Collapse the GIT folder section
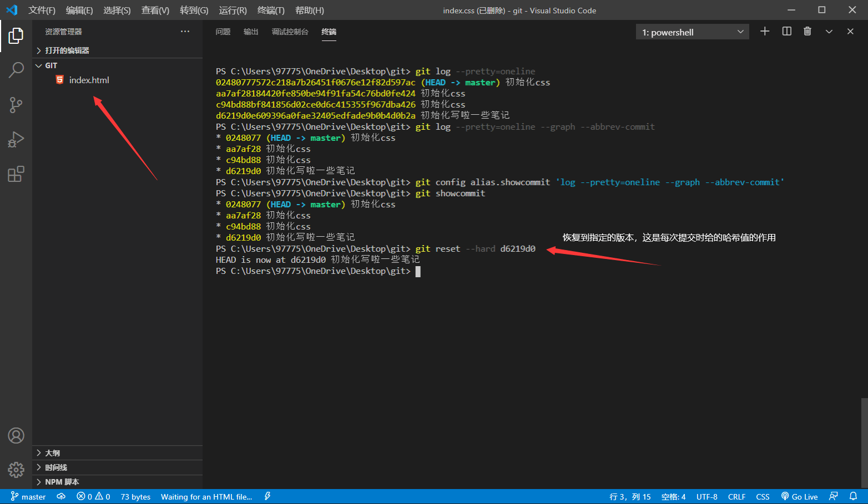 117,65
